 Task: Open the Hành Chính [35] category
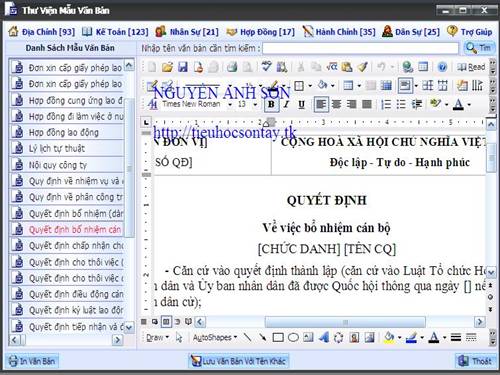tap(339, 32)
